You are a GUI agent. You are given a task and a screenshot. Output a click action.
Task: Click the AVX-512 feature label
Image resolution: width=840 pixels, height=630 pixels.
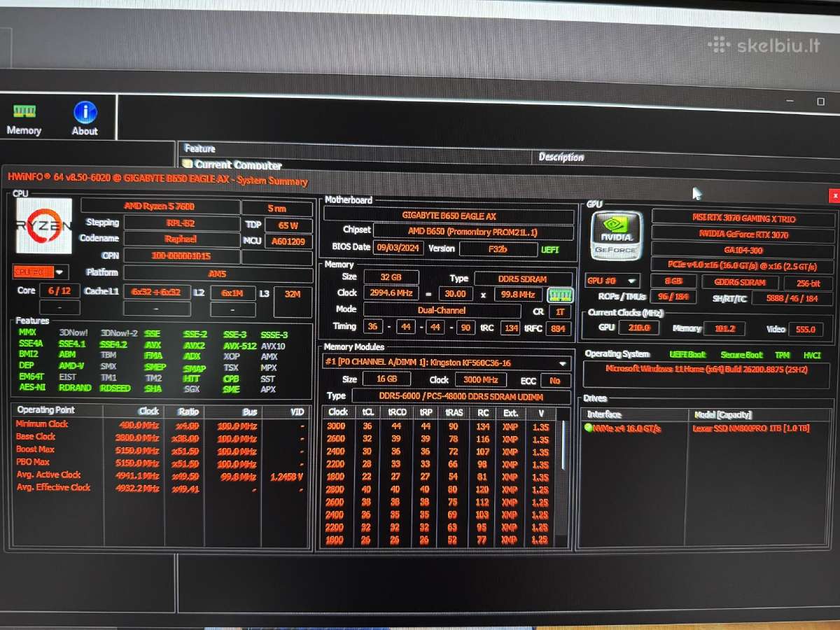pos(239,346)
